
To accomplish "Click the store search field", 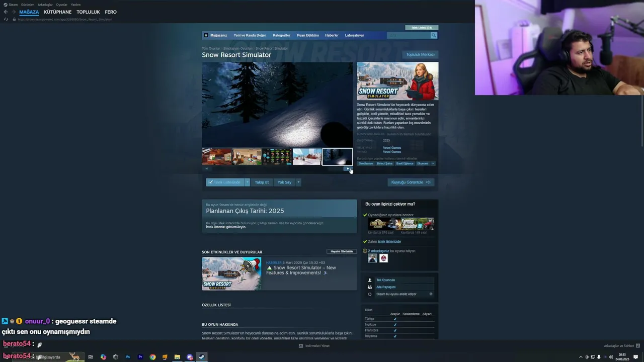I will pyautogui.click(x=409, y=35).
